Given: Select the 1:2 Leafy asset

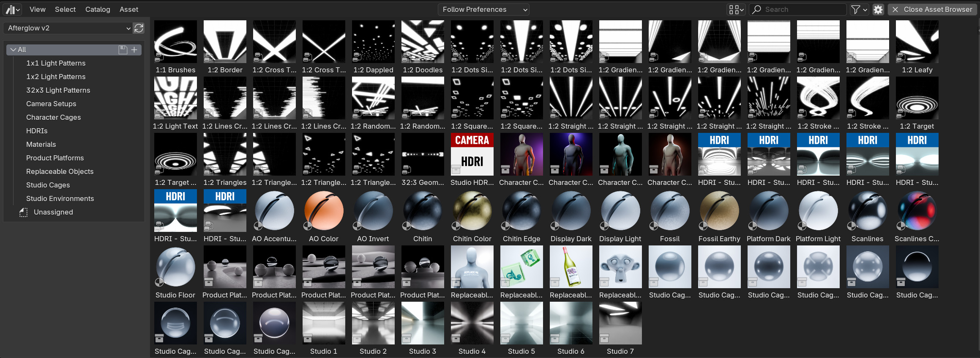Looking at the screenshot, I should coord(917,47).
